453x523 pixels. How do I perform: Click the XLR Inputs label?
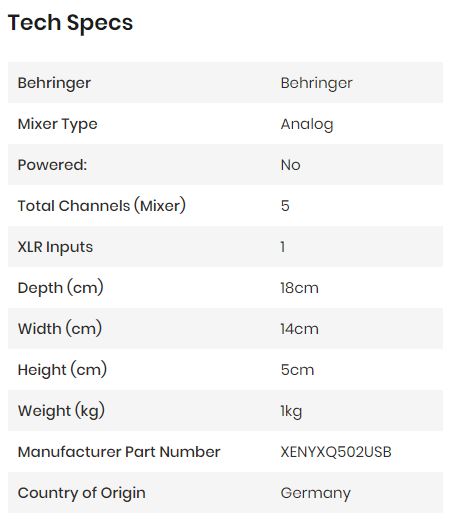pos(55,247)
